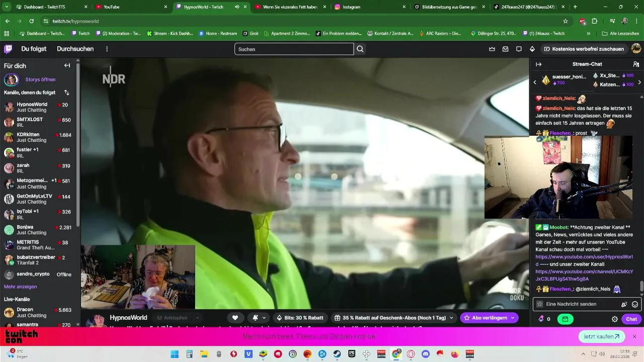
Task: Expand more followed channels with Mehr anzeigen
Action: point(21,287)
